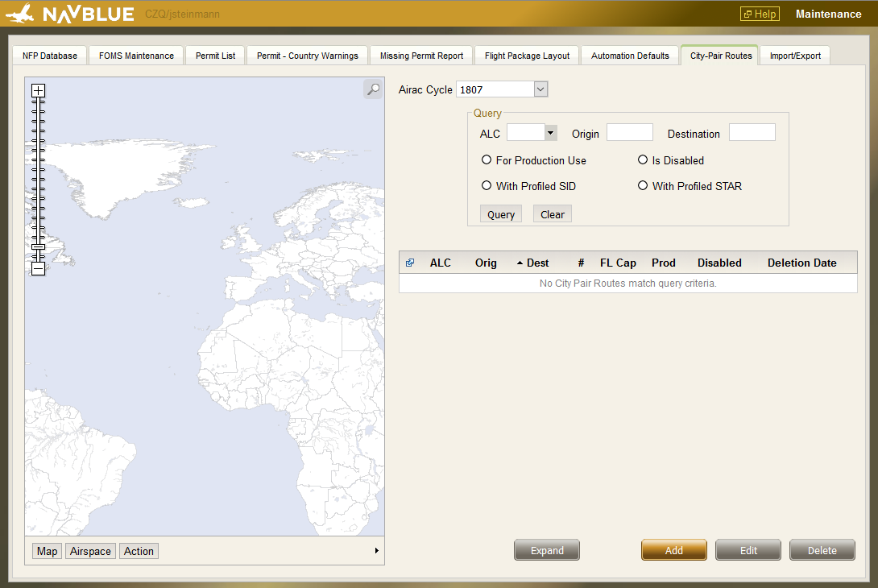The height and width of the screenshot is (588, 878).
Task: Open the Airac Cycle dropdown
Action: tap(540, 89)
